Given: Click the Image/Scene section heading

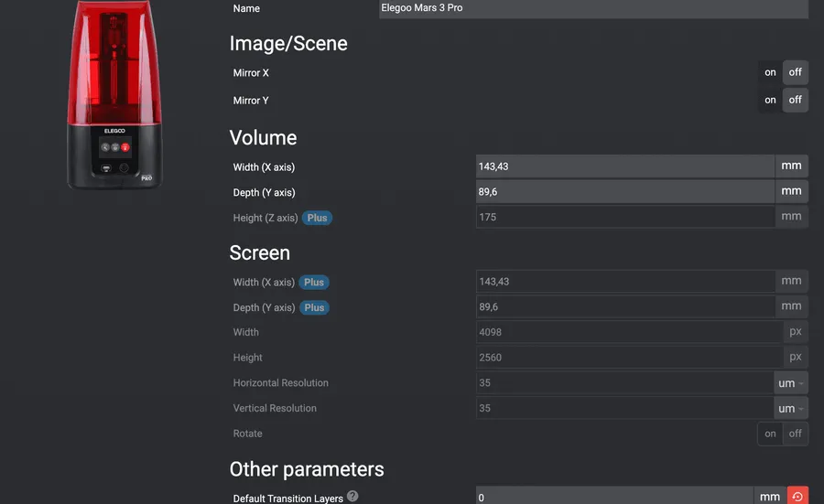Looking at the screenshot, I should pos(288,44).
